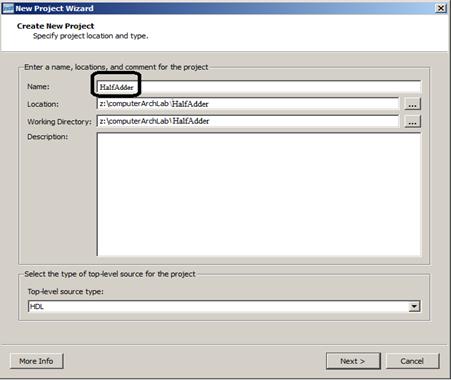Close the New Project Wizard window

[x=441, y=8]
